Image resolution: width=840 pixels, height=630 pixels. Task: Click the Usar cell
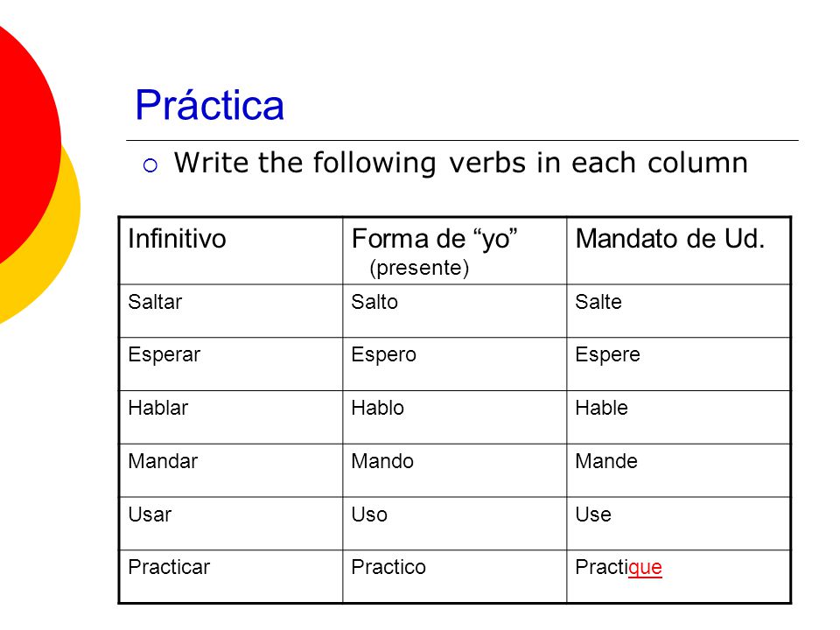point(230,523)
